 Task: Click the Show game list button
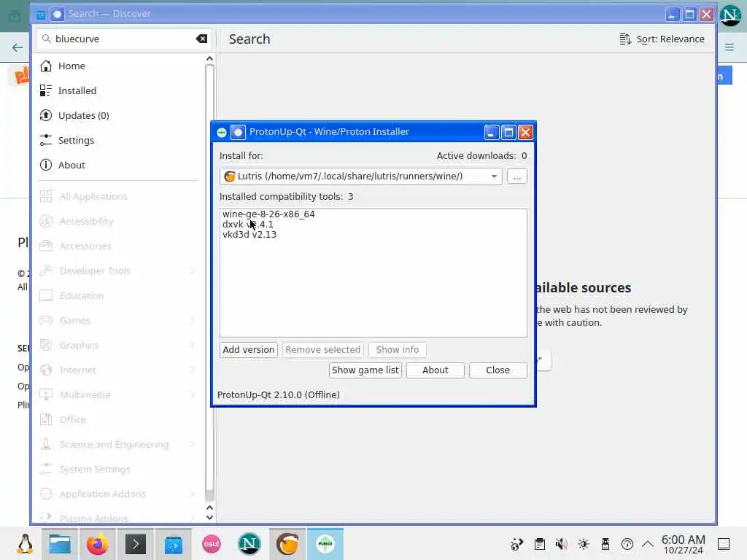tap(365, 370)
